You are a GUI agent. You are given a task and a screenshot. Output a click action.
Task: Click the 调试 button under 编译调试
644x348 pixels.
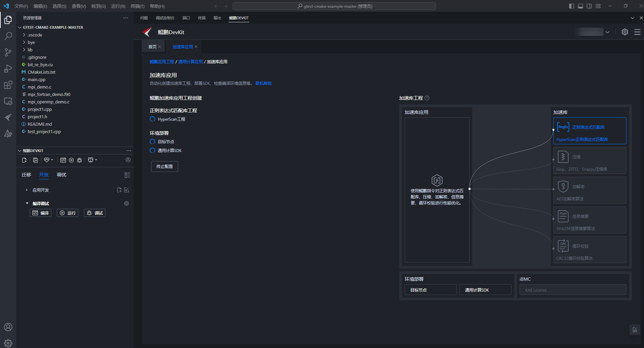95,213
